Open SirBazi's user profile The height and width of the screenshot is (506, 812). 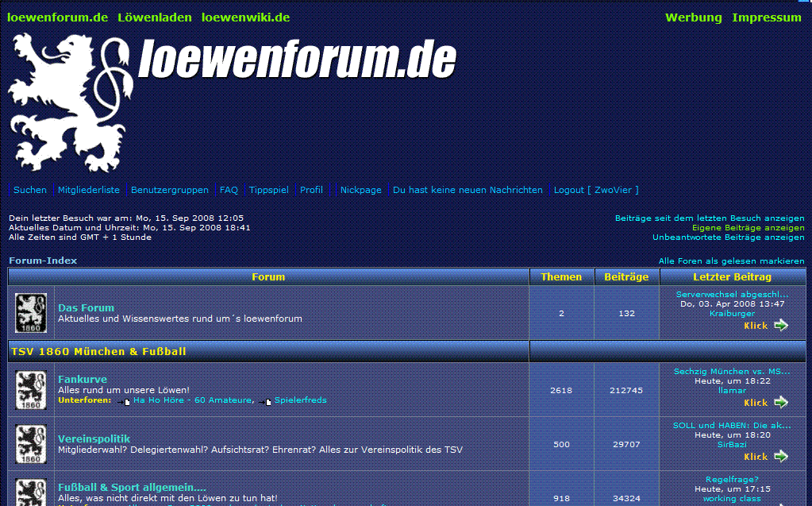pos(733,444)
